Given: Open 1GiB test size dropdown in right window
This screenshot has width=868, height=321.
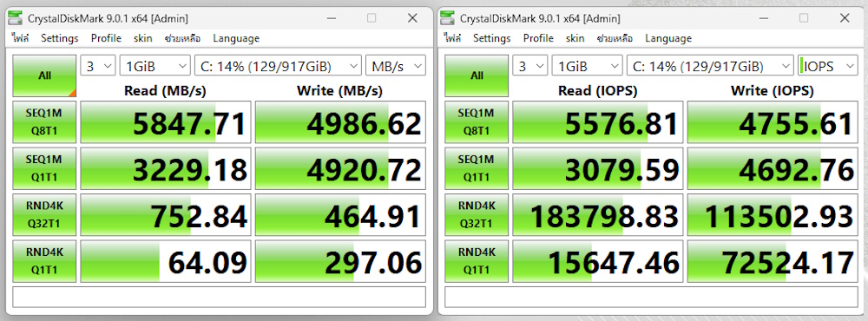Looking at the screenshot, I should [588, 66].
